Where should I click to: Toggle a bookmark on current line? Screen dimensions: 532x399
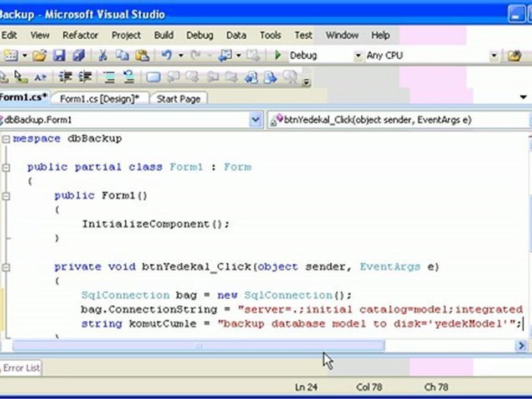pyautogui.click(x=153, y=78)
